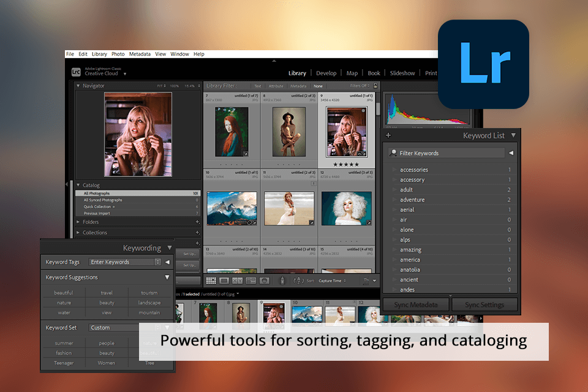Collapse the Keywording panel triangle

pyautogui.click(x=170, y=247)
